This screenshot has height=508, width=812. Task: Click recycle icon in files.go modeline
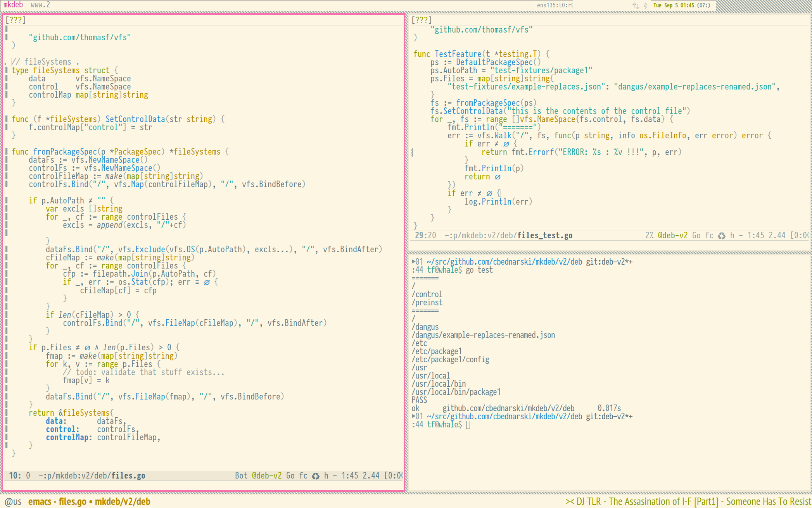(x=316, y=476)
